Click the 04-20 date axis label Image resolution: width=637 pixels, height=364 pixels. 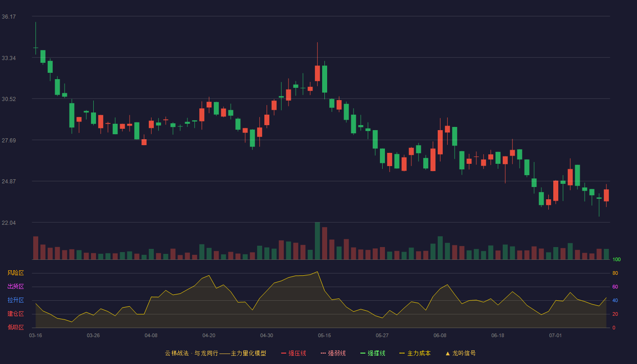pyautogui.click(x=209, y=335)
